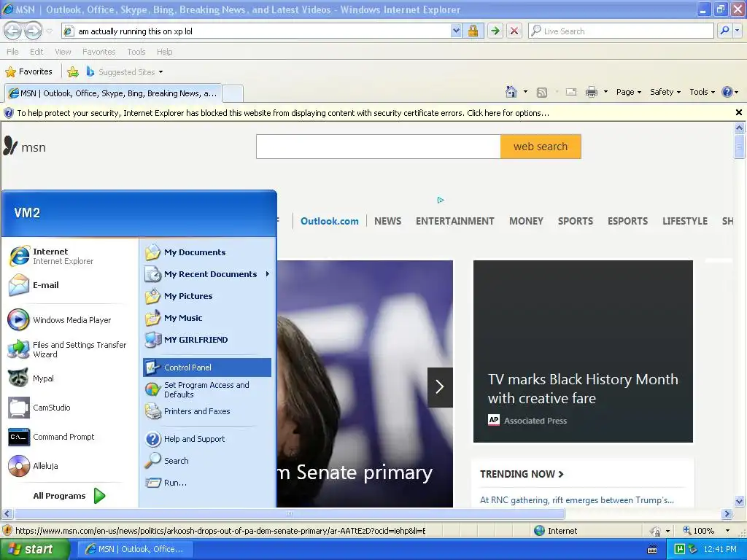Click the Help question mark icon

tap(727, 92)
